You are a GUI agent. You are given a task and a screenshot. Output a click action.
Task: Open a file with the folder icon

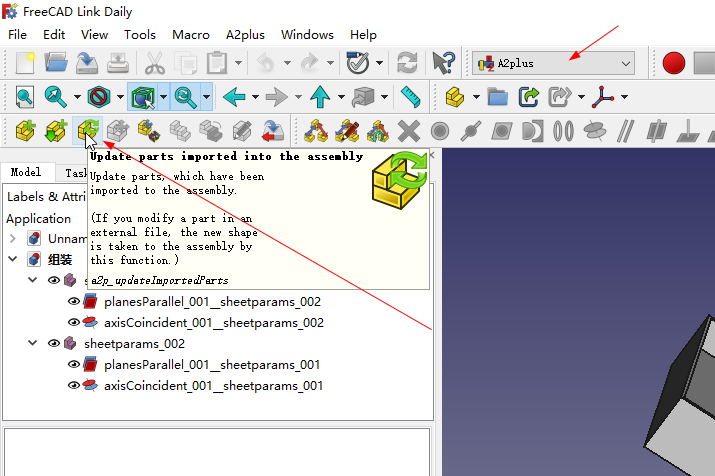(56, 63)
